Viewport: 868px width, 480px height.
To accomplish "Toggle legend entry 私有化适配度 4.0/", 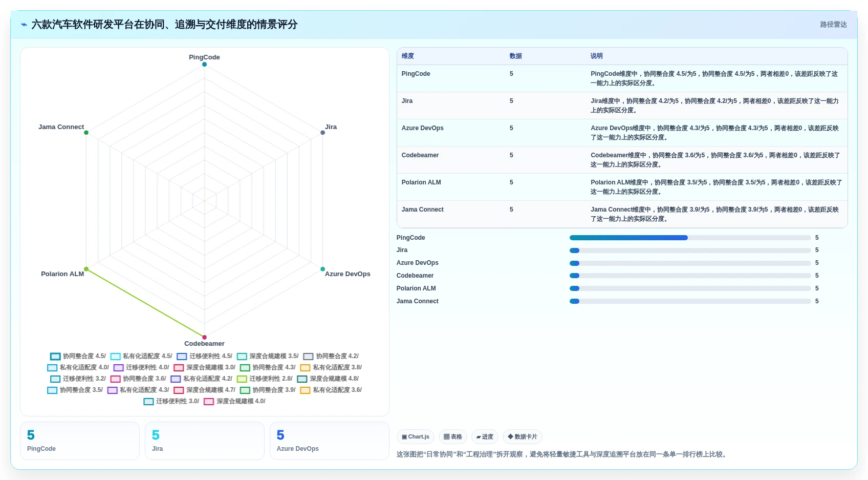I will click(x=78, y=367).
